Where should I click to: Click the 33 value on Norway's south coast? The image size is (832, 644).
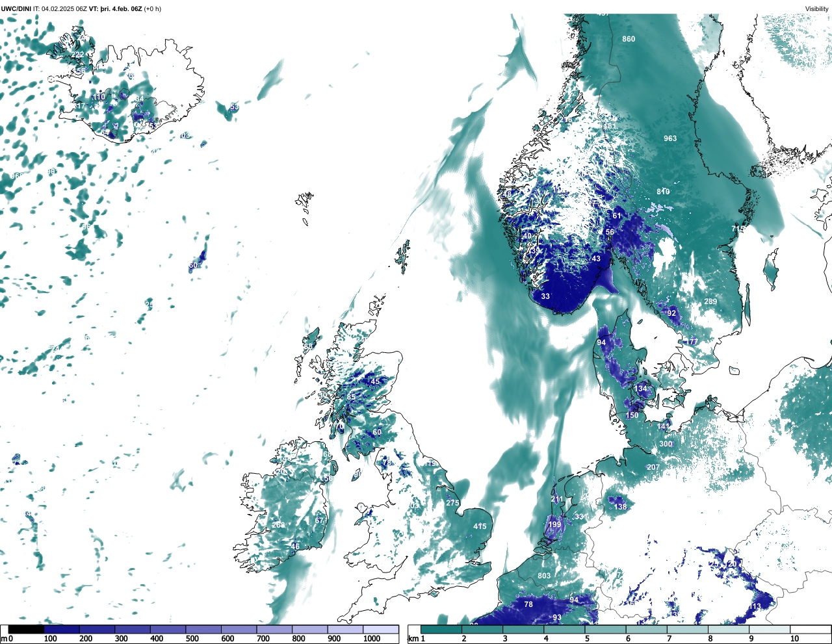545,296
